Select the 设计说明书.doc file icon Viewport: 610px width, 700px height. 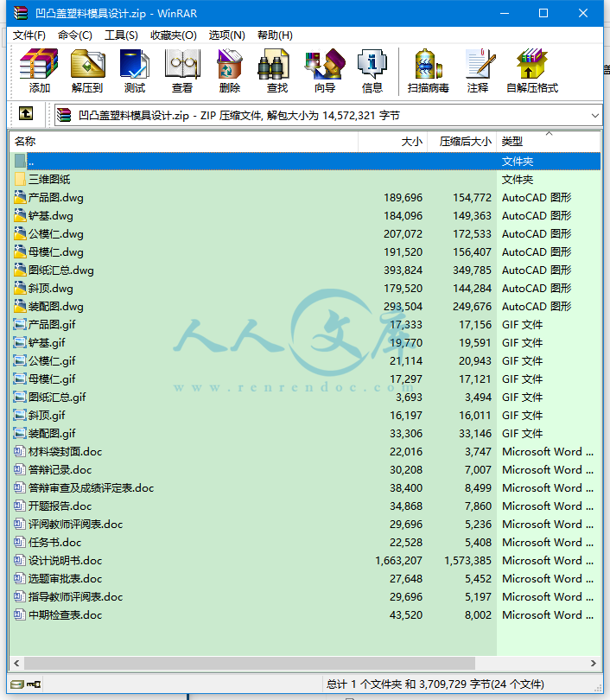click(x=20, y=560)
